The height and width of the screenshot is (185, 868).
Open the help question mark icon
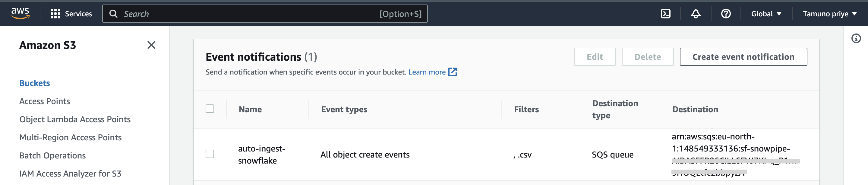[725, 14]
